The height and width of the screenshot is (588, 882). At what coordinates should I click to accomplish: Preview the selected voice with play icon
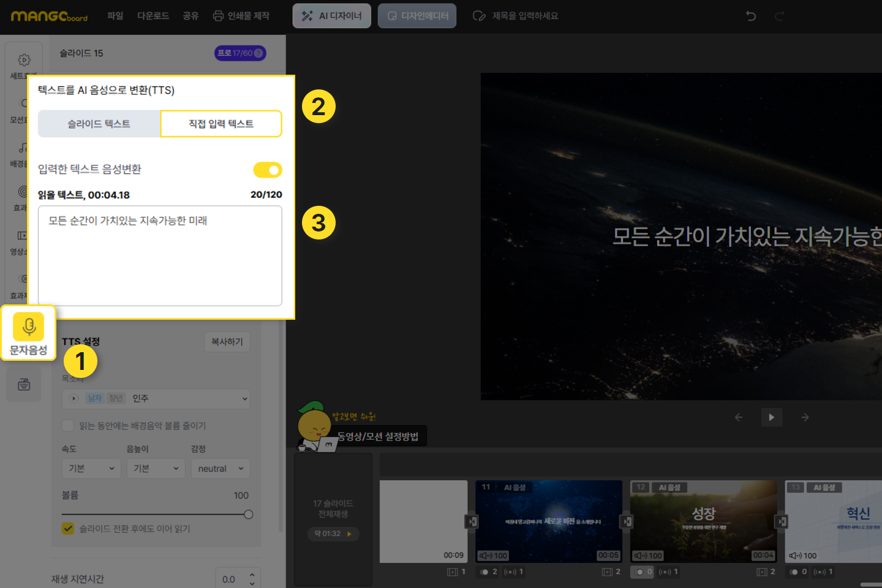click(x=74, y=399)
